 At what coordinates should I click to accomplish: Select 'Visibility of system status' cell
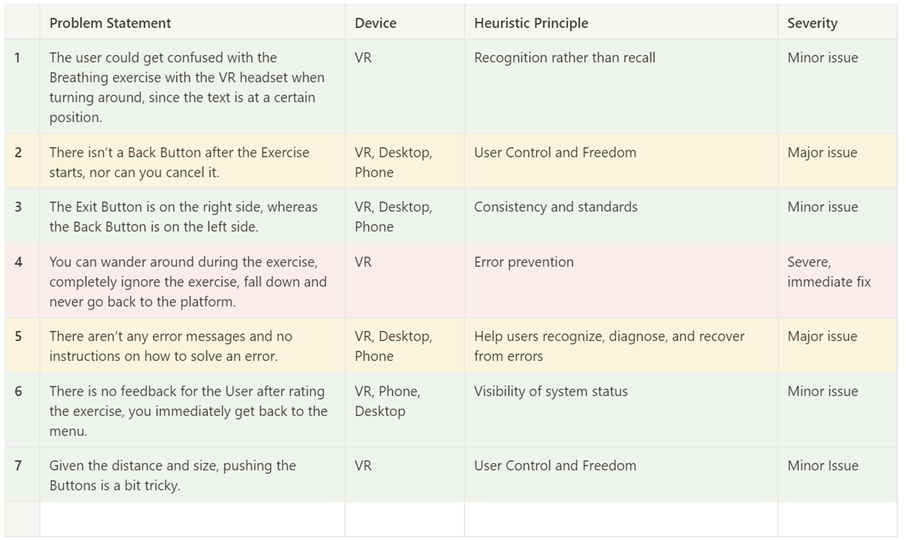[x=621, y=410]
